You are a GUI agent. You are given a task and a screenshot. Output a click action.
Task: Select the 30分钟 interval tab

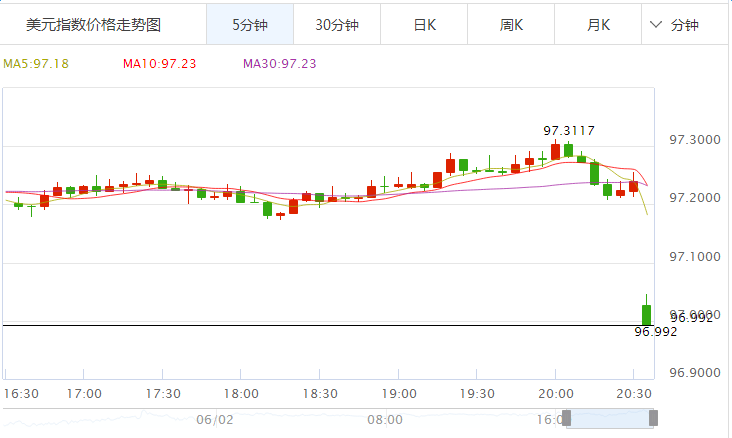click(337, 25)
